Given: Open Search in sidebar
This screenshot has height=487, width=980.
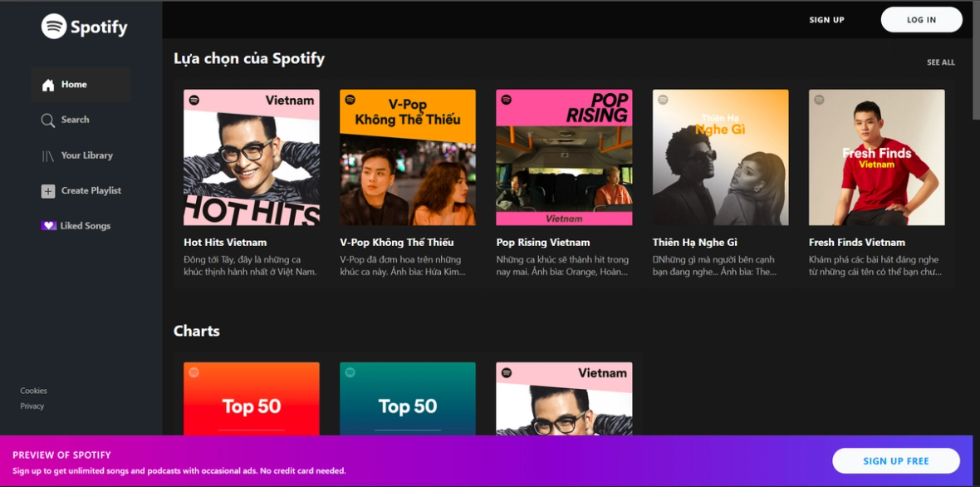Looking at the screenshot, I should click(x=75, y=120).
